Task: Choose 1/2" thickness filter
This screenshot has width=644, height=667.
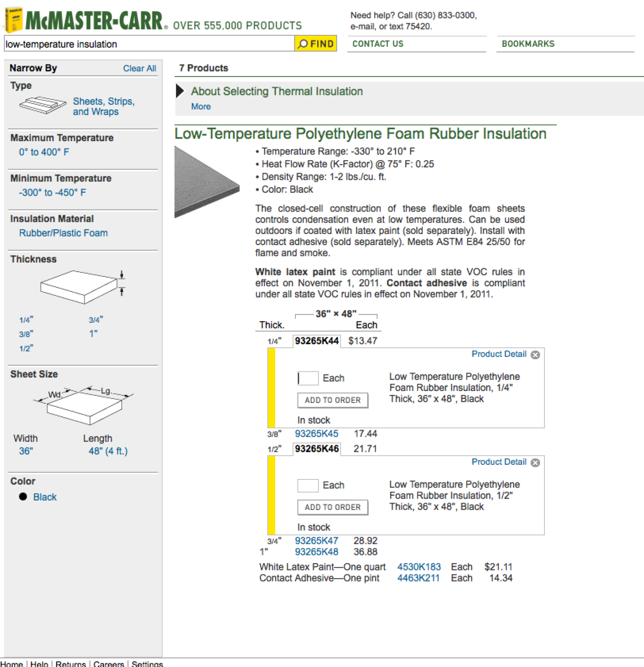Action: 26,348
